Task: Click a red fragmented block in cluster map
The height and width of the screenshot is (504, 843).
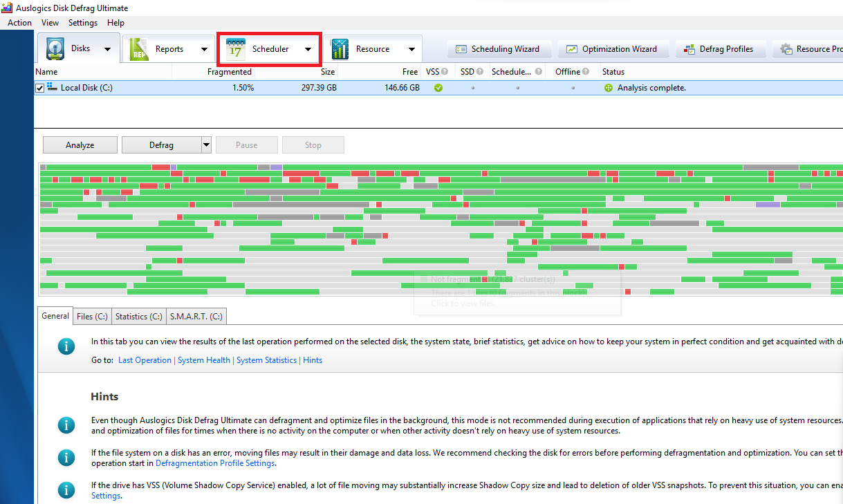Action: [x=161, y=167]
